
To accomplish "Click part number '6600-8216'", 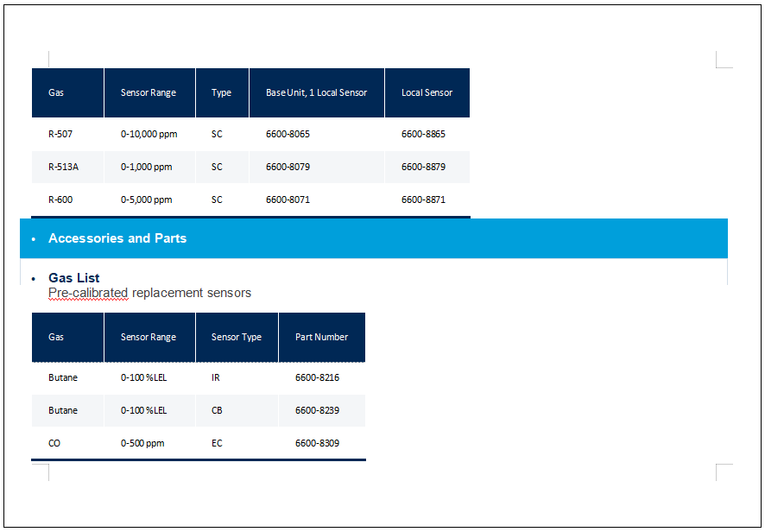I will click(x=317, y=377).
